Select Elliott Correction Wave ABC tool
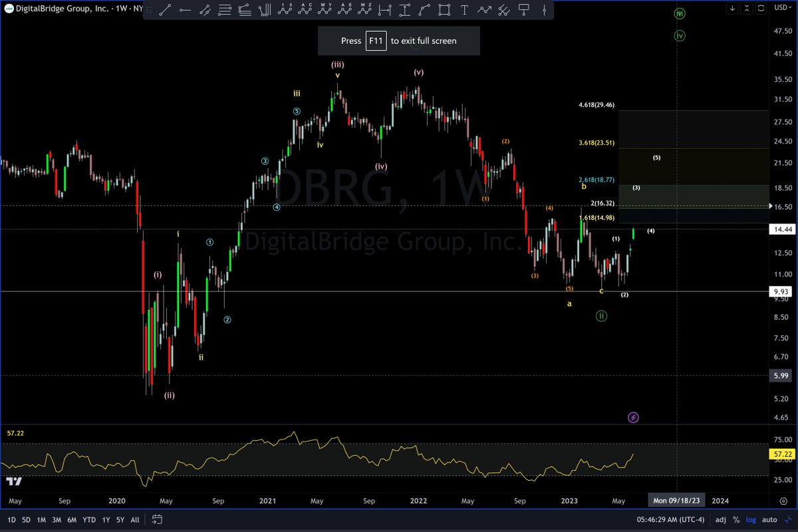Viewport: 798px width, 532px height. pyautogui.click(x=306, y=9)
